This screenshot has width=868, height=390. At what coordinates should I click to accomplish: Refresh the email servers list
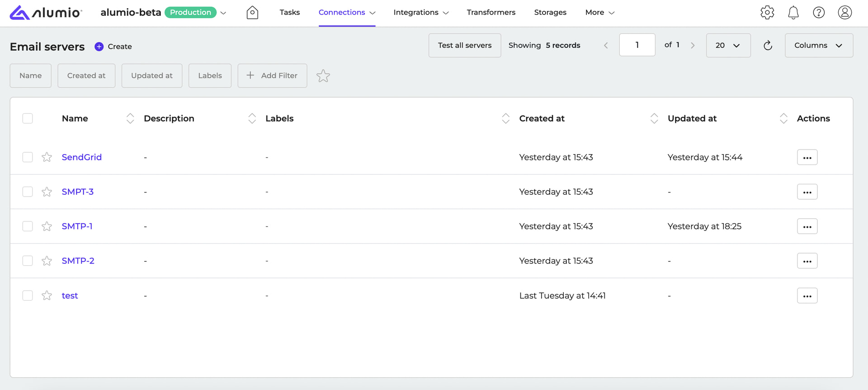(768, 45)
